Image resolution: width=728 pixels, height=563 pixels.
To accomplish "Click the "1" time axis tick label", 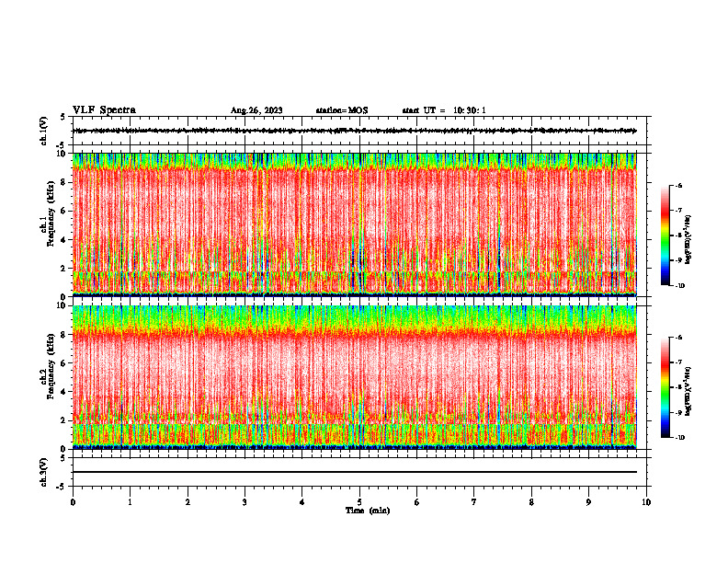I will tap(130, 502).
